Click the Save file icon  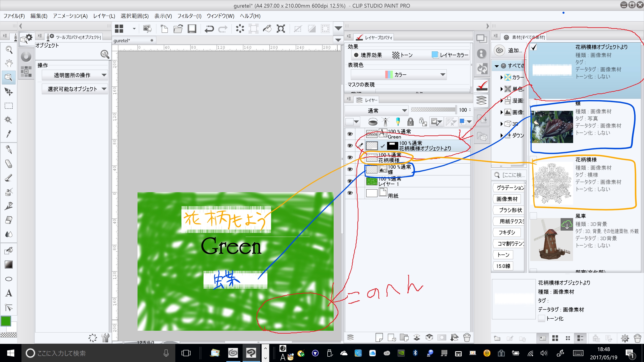(192, 29)
